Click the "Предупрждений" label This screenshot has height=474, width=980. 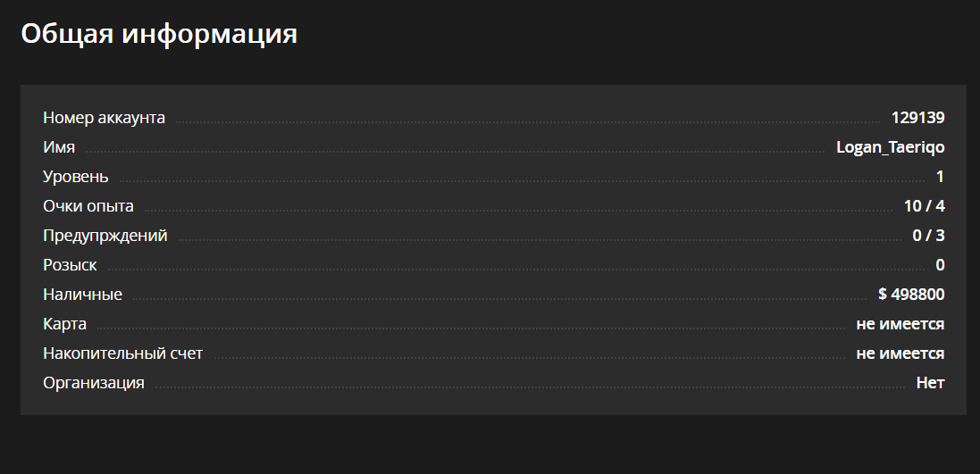point(105,236)
